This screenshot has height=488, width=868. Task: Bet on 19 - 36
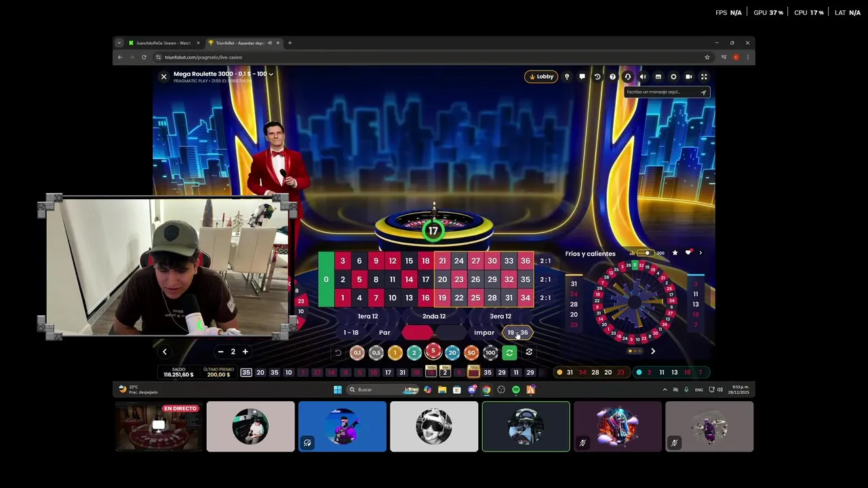pos(517,333)
